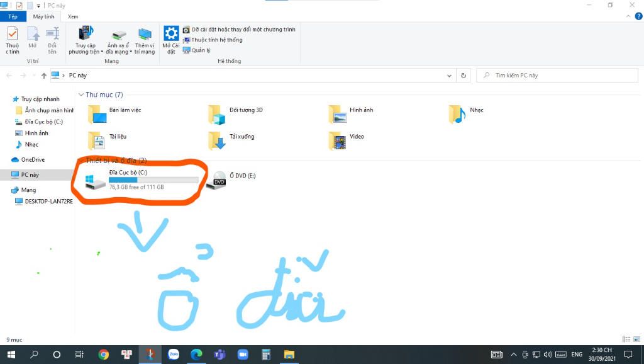Select OneDrive in navigation pane
Screen dimensions: 644x364
28,159
